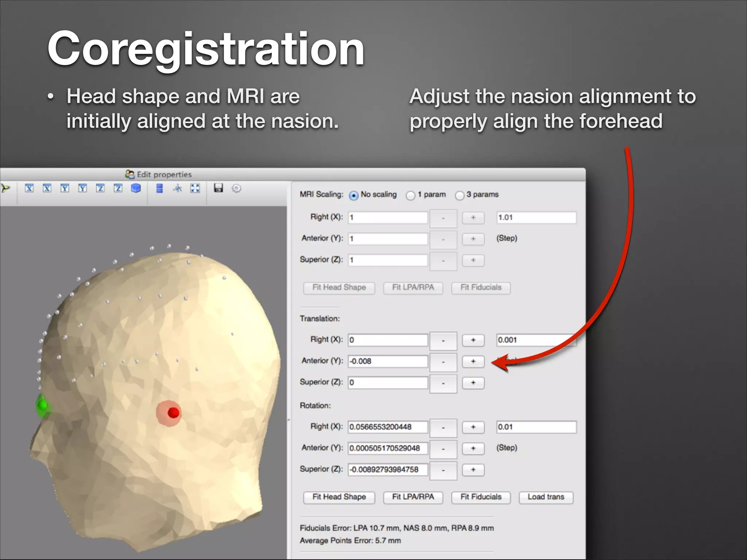Click the axes star toolbar icon
Image resolution: width=747 pixels, height=560 pixels.
point(178,188)
